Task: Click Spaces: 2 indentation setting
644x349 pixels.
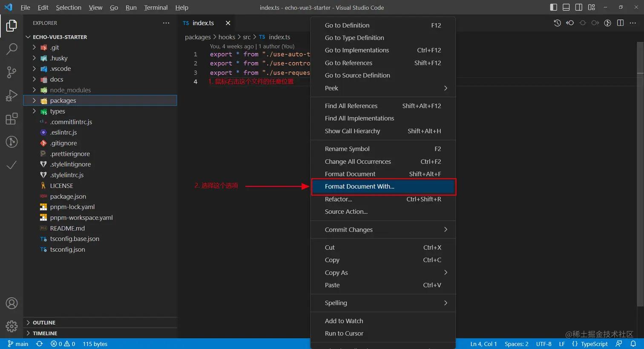Action: pos(517,344)
